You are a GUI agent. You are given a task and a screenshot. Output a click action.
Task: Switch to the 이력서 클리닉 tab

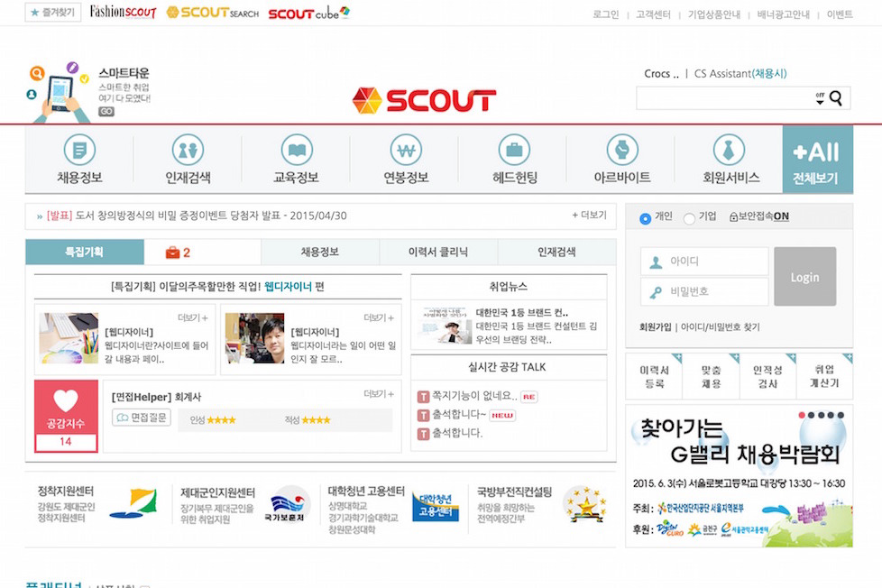(438, 253)
